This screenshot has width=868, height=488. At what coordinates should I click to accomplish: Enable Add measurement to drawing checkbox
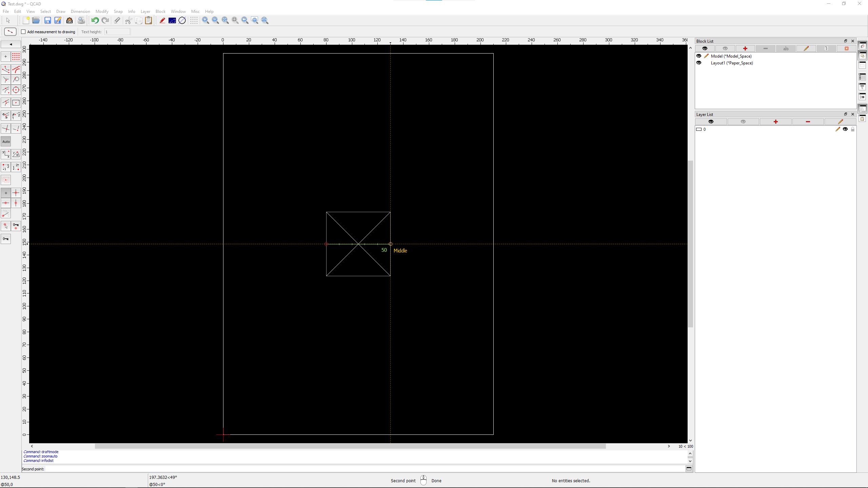(x=23, y=32)
